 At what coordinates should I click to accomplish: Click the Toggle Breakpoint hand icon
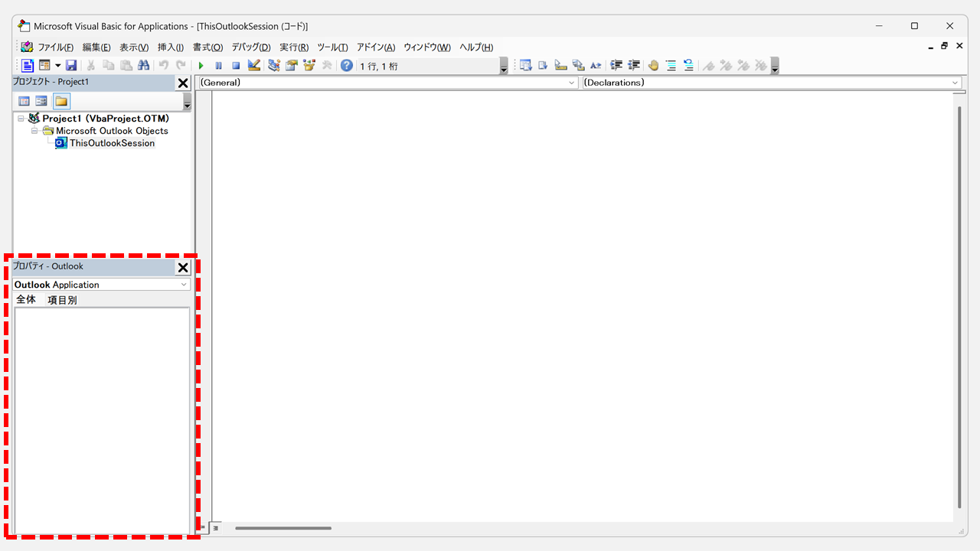(653, 66)
